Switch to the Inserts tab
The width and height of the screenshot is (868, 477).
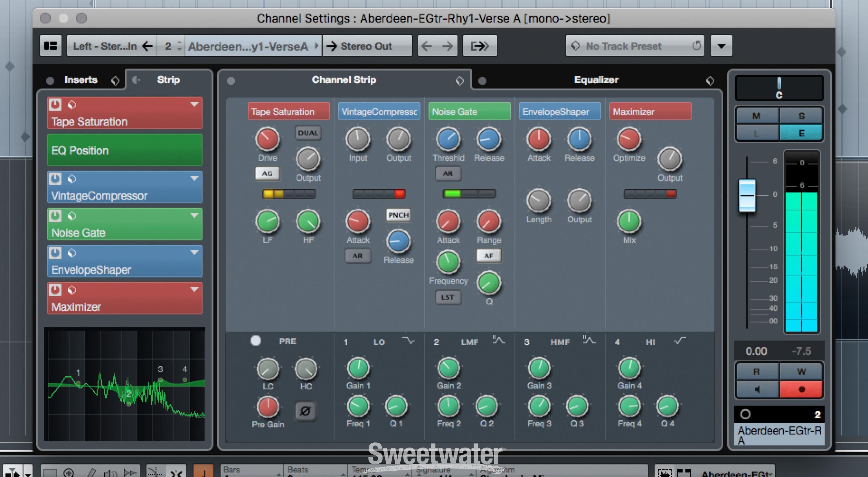(x=81, y=80)
